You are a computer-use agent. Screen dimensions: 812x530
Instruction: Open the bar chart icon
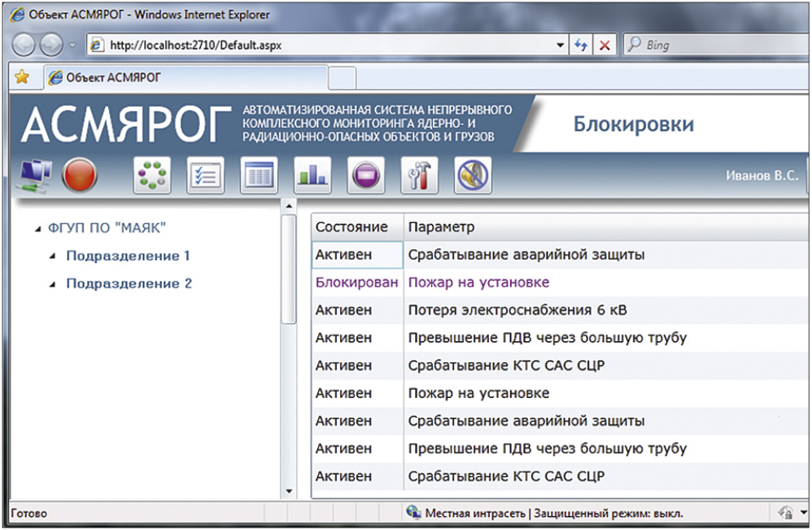point(312,175)
